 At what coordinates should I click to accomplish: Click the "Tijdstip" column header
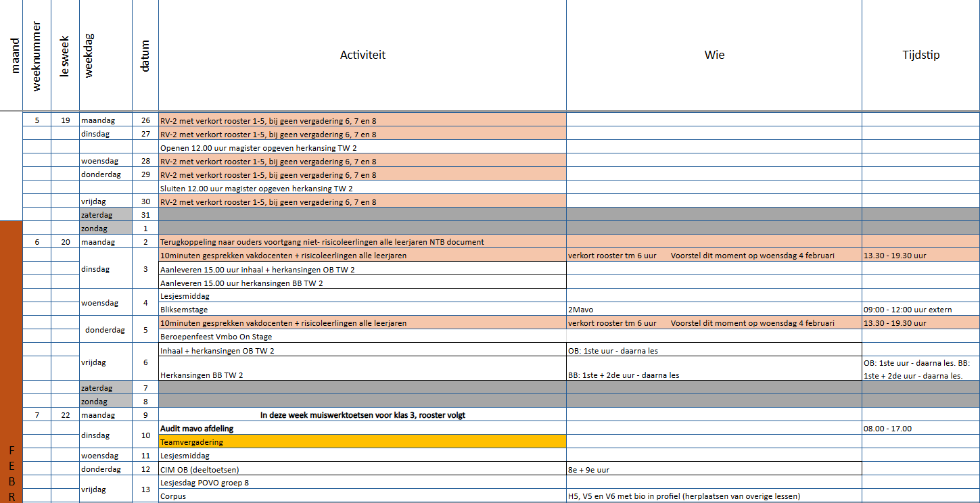tap(920, 55)
